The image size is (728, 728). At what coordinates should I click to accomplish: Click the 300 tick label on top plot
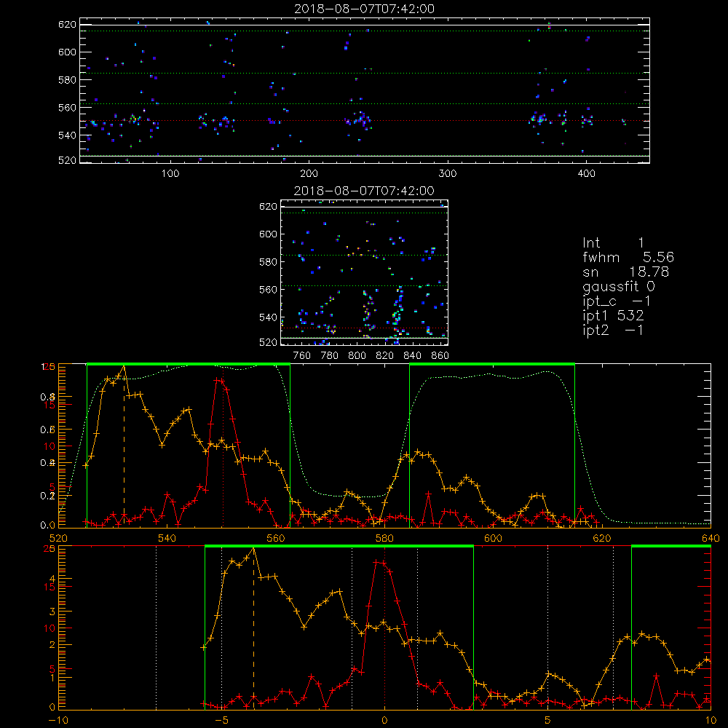pos(448,174)
